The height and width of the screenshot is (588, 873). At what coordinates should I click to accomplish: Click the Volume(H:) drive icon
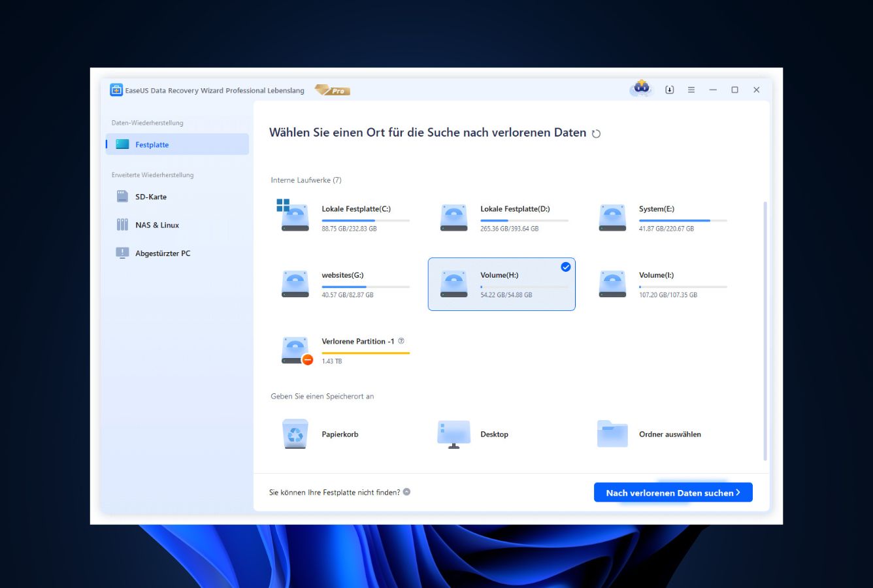click(x=453, y=284)
